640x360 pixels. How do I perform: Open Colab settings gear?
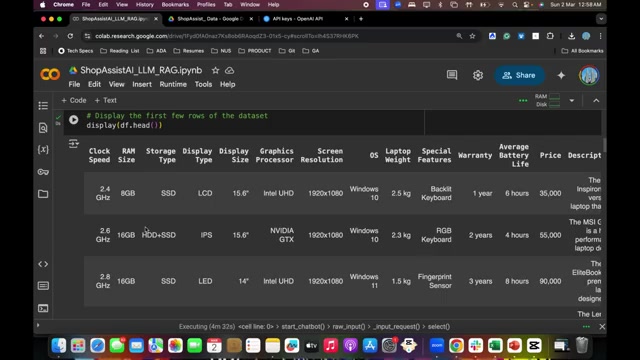(478, 75)
